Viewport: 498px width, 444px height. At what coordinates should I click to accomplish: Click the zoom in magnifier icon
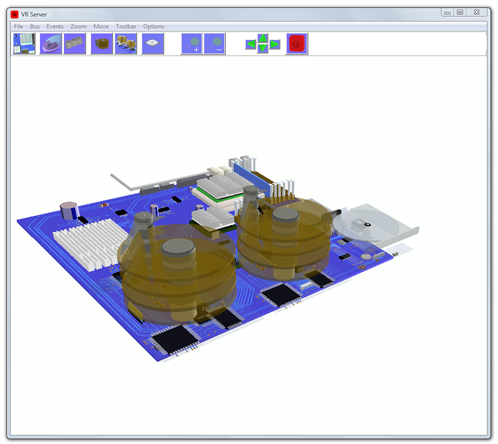192,43
